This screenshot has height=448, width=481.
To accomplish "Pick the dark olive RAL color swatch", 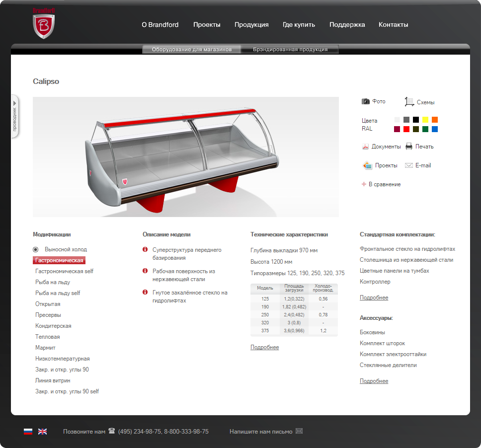I will click(416, 129).
